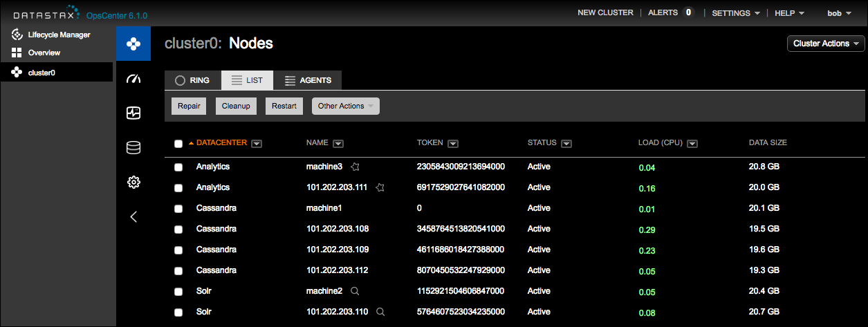Switch to the AGENTS tab
This screenshot has height=327, width=868.
pos(307,80)
